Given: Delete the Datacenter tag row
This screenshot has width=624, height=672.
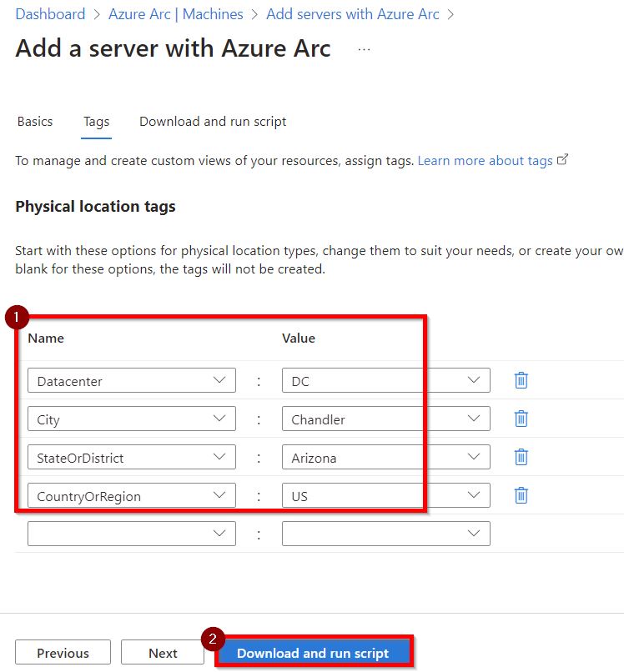Looking at the screenshot, I should (x=521, y=380).
